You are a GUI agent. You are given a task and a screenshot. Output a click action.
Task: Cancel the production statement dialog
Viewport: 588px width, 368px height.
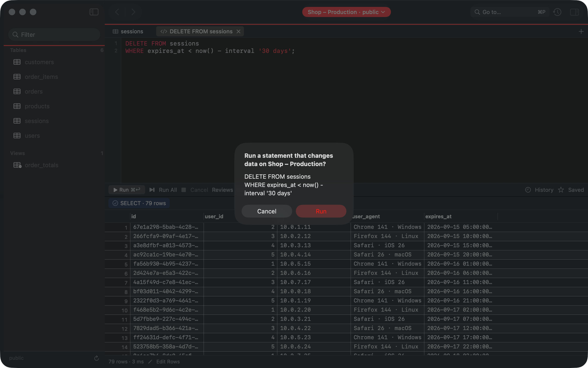266,211
